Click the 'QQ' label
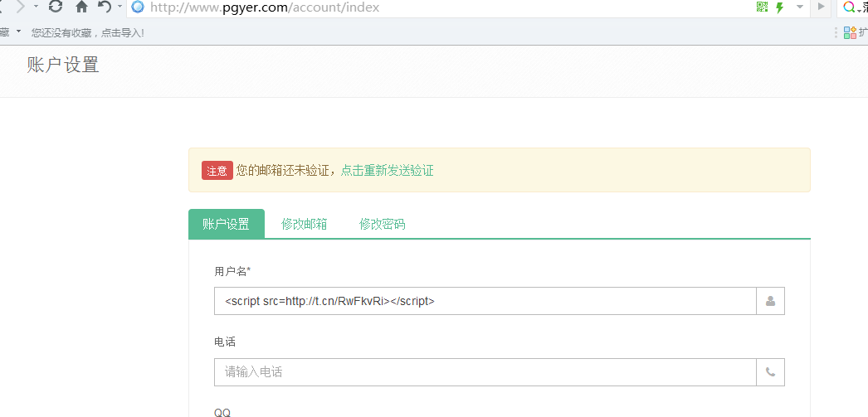 (222, 413)
